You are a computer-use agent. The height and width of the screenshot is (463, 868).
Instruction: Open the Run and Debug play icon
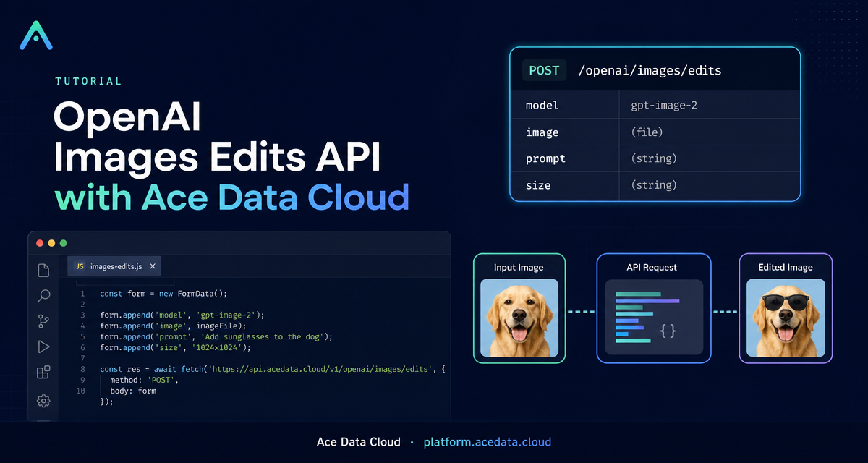43,347
